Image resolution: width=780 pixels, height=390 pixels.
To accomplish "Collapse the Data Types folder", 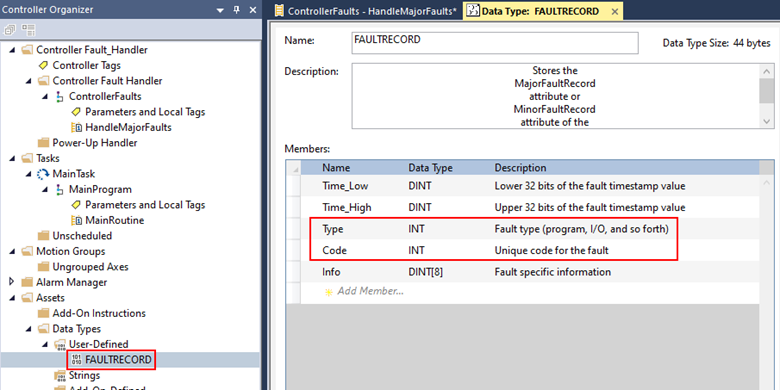I will 29,329.
